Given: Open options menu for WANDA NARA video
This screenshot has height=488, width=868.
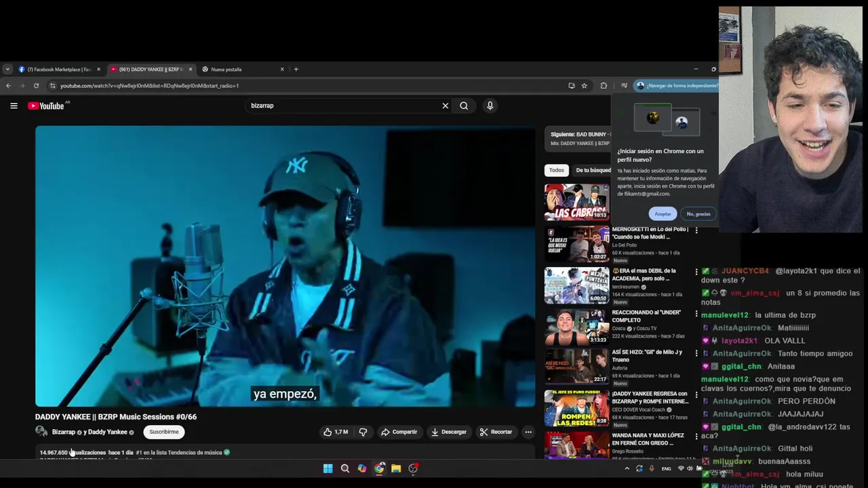Looking at the screenshot, I should (696, 436).
